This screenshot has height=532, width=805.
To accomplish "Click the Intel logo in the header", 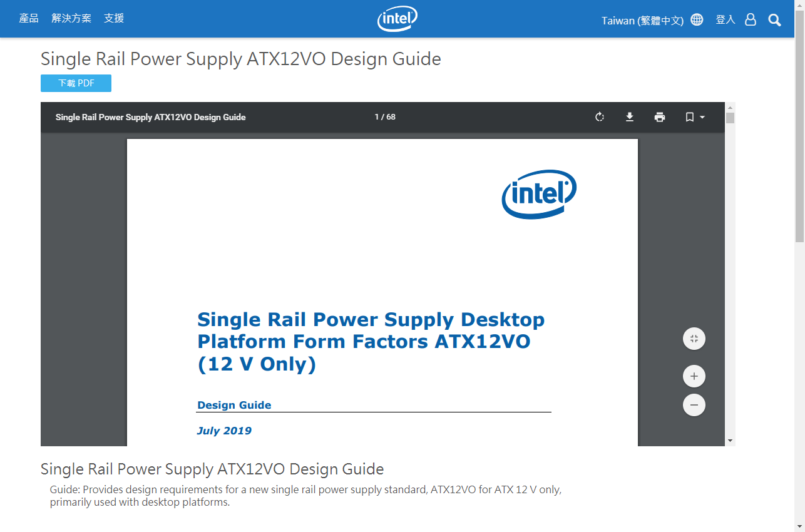I will 397,19.
